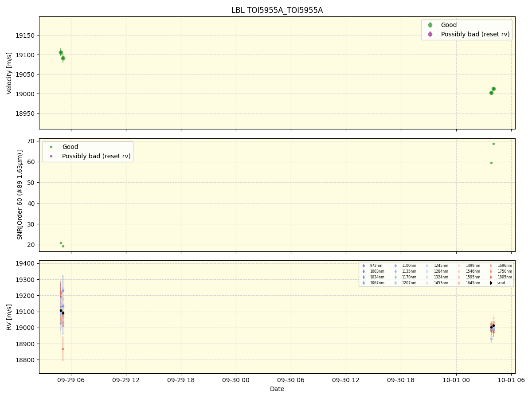Click the 09-29 18 date tick label
Screen dimensions: 532x399
tap(181, 379)
